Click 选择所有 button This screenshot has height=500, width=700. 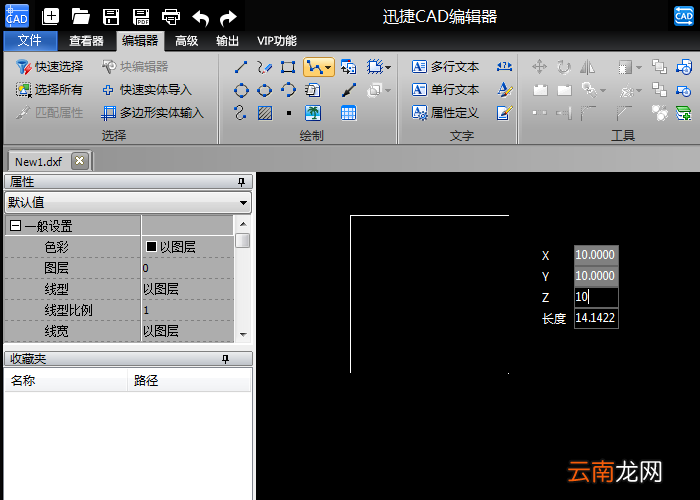click(x=49, y=90)
